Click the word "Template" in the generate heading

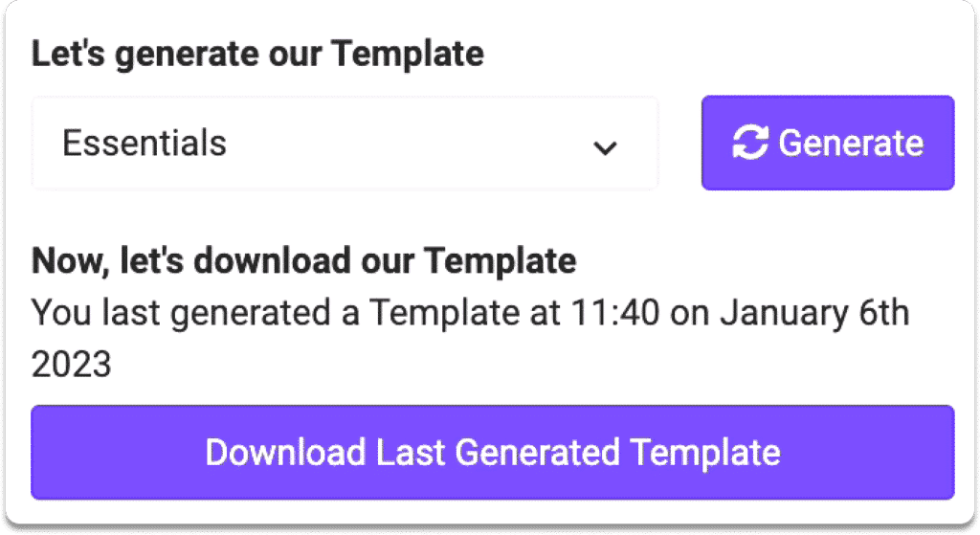[x=408, y=54]
